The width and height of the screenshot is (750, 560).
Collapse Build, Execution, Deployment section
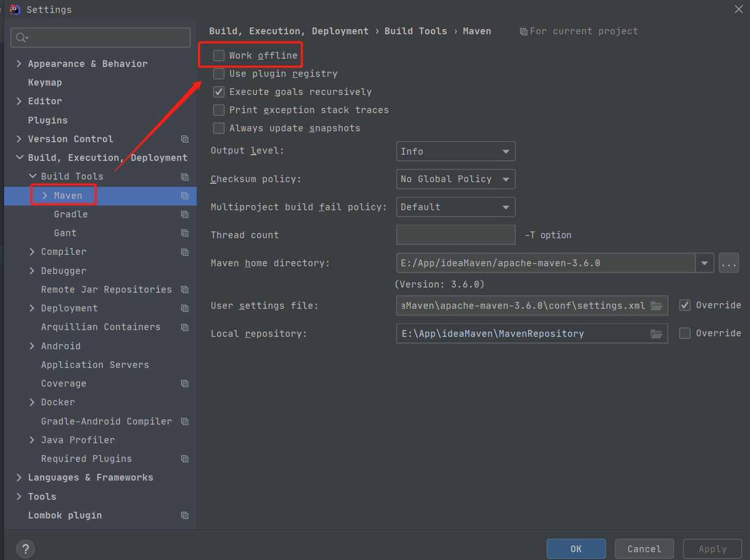point(19,158)
